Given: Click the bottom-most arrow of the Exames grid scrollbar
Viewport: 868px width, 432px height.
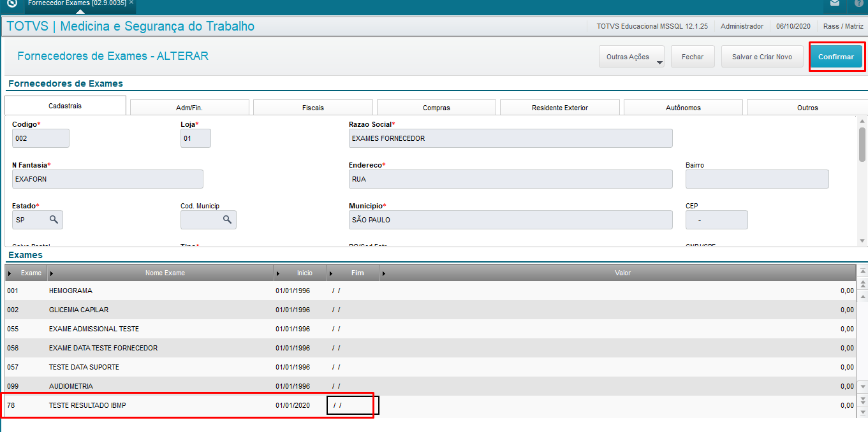Looking at the screenshot, I should point(862,412).
